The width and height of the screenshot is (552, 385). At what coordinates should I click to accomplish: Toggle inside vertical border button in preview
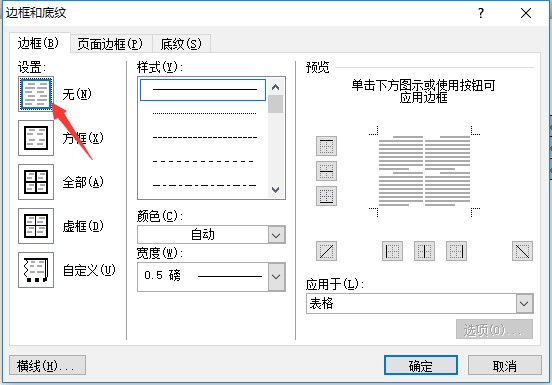click(x=424, y=251)
